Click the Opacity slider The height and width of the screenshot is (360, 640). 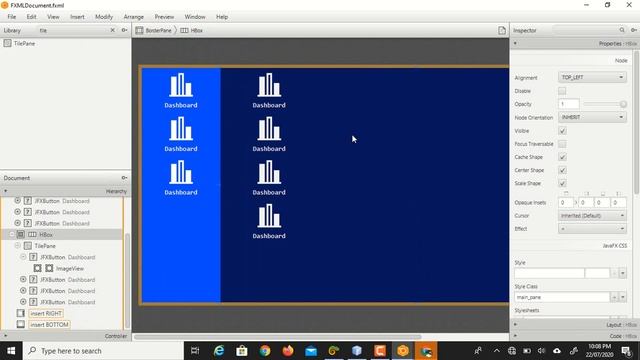[605, 104]
